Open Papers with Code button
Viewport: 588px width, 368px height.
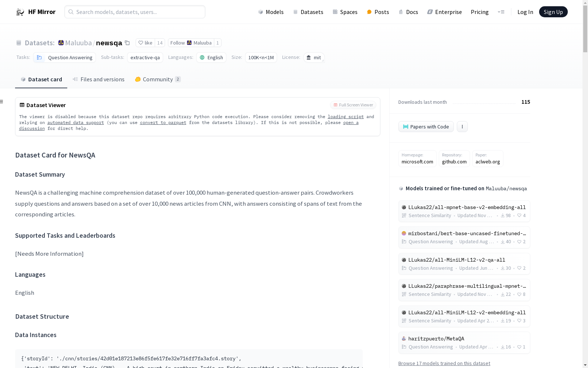426,127
